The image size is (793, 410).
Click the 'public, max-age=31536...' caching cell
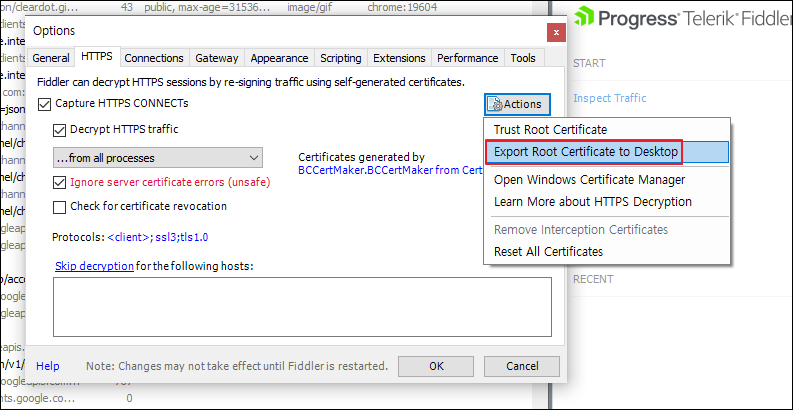pos(207,8)
